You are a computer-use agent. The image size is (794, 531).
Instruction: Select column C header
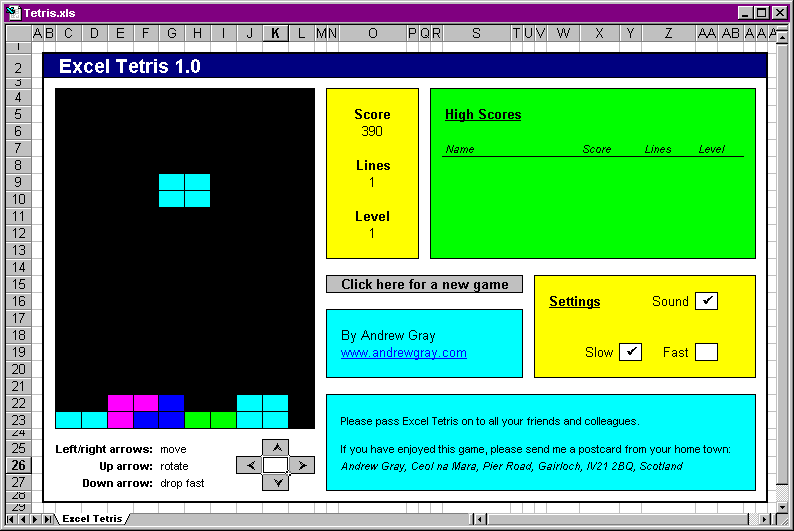tap(68, 33)
